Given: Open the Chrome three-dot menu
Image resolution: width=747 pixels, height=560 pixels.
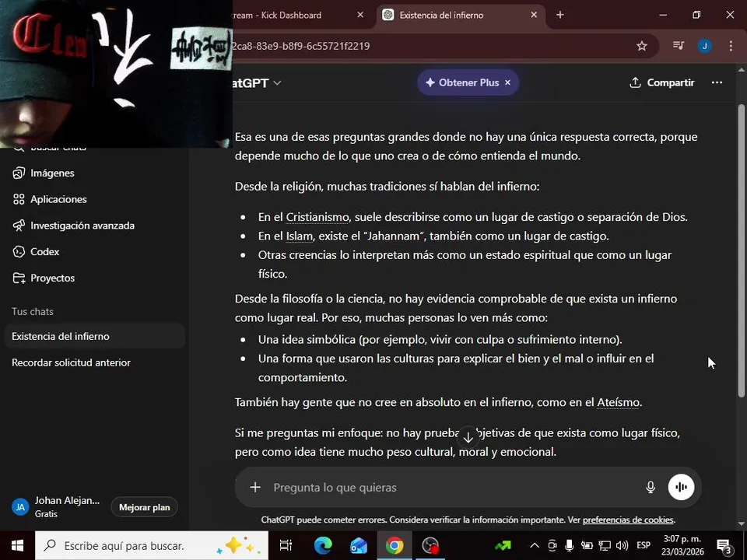Looking at the screenshot, I should pos(731,46).
